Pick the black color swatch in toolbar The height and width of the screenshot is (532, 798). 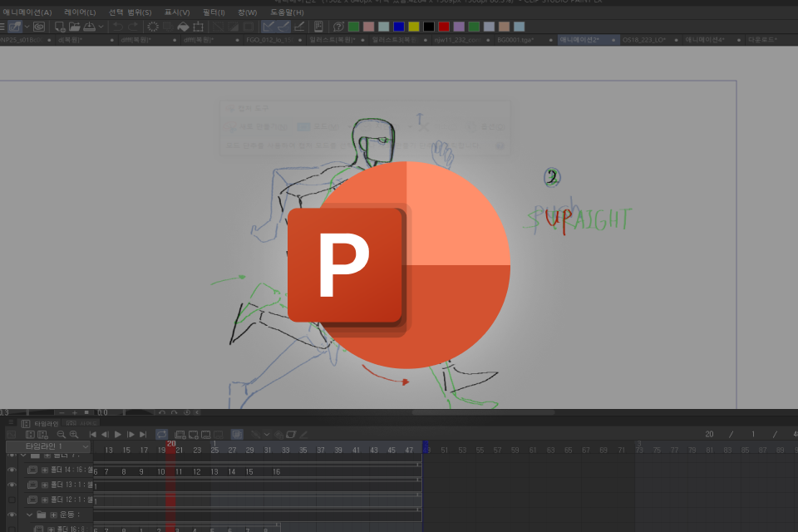pos(429,27)
